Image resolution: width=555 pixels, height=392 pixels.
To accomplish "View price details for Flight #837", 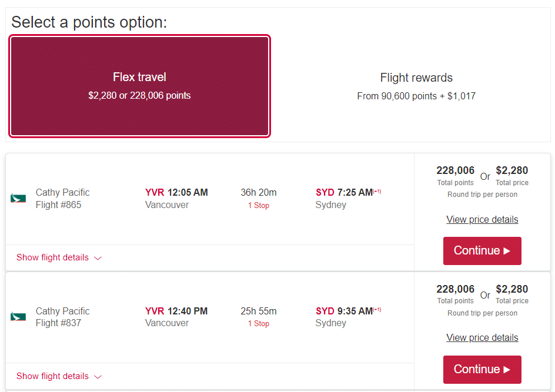I will pos(482,337).
